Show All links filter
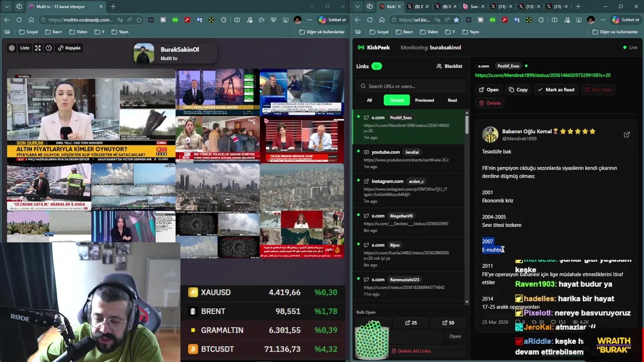Viewport: 644px width, 362px height. pyautogui.click(x=369, y=100)
